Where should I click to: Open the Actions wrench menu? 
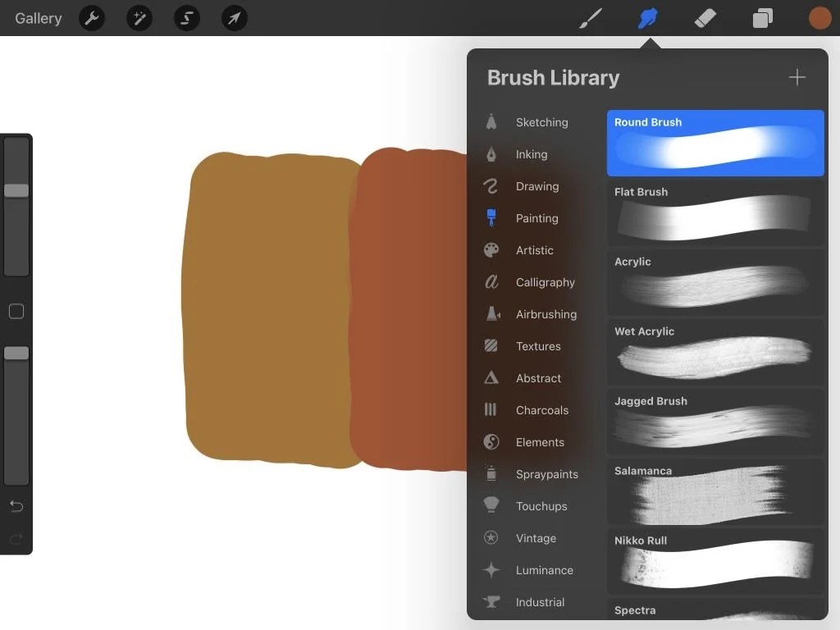pyautogui.click(x=91, y=18)
